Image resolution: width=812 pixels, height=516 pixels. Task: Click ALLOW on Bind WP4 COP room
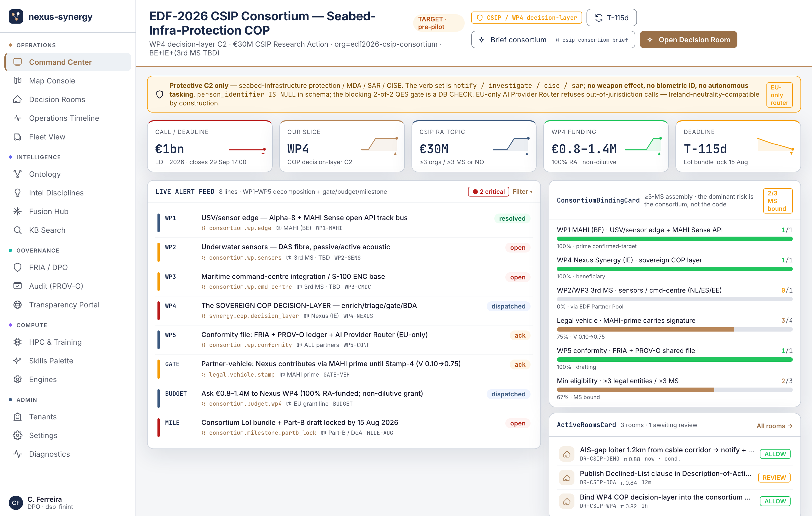(775, 501)
